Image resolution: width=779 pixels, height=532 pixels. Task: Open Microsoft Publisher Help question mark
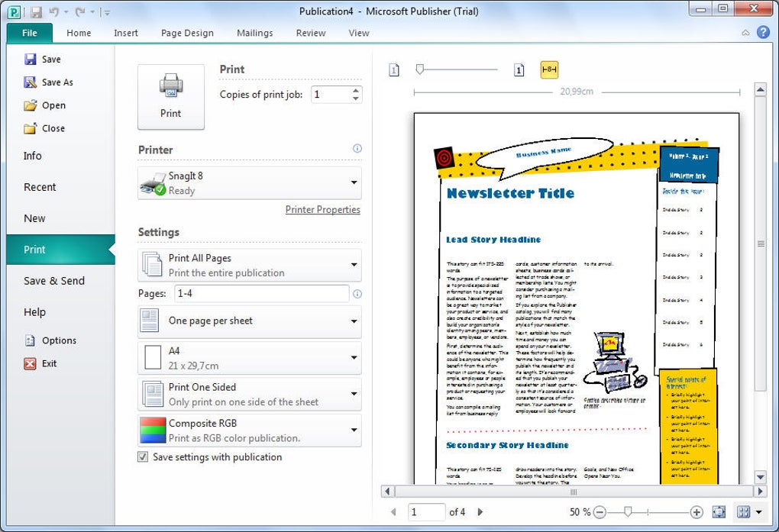tap(763, 32)
